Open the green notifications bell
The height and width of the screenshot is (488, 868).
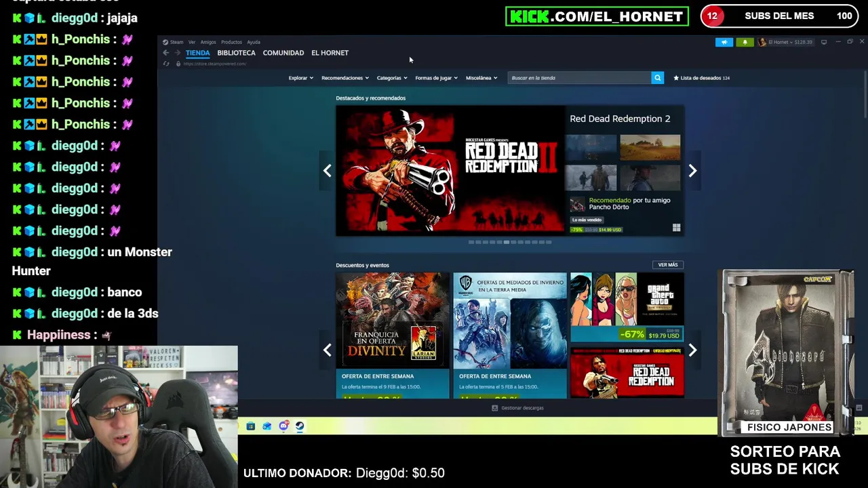point(745,42)
